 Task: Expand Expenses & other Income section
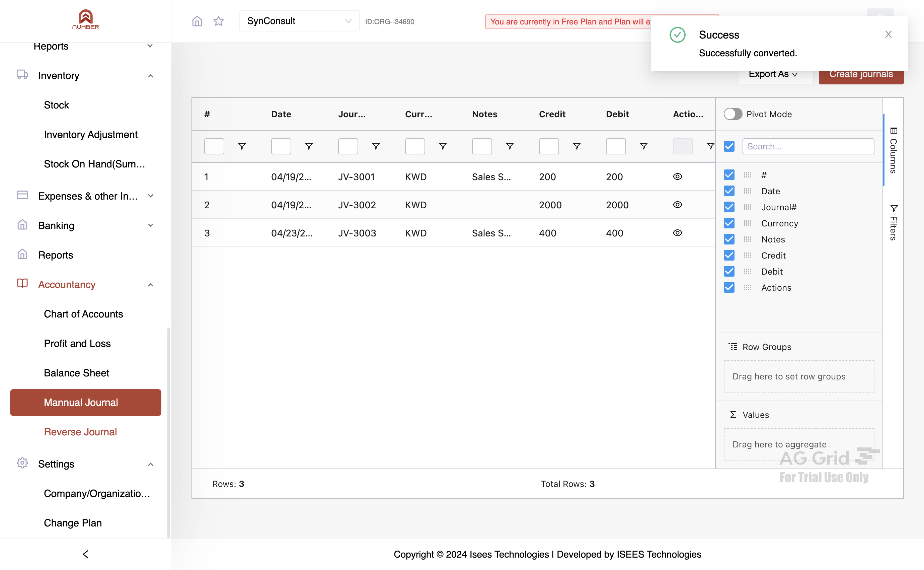pos(150,196)
